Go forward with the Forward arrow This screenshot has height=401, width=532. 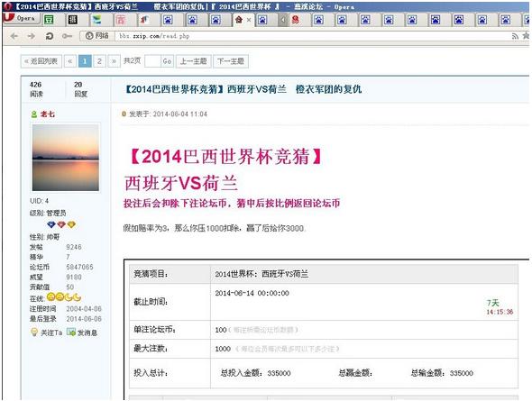32,36
